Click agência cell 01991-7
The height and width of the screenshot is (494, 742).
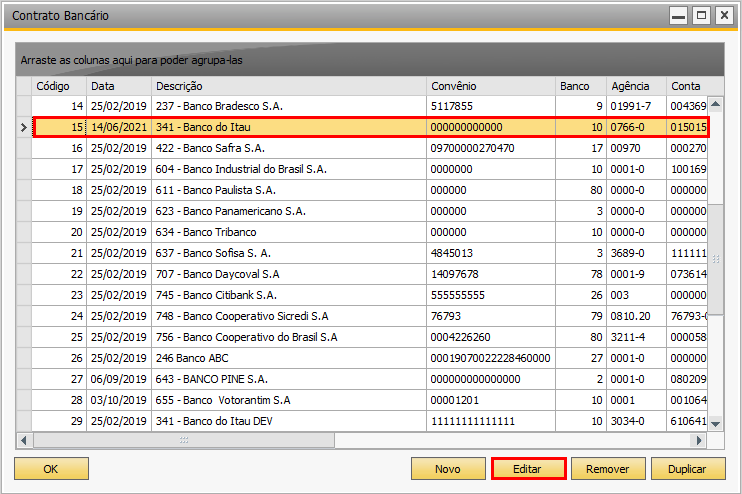(636, 106)
